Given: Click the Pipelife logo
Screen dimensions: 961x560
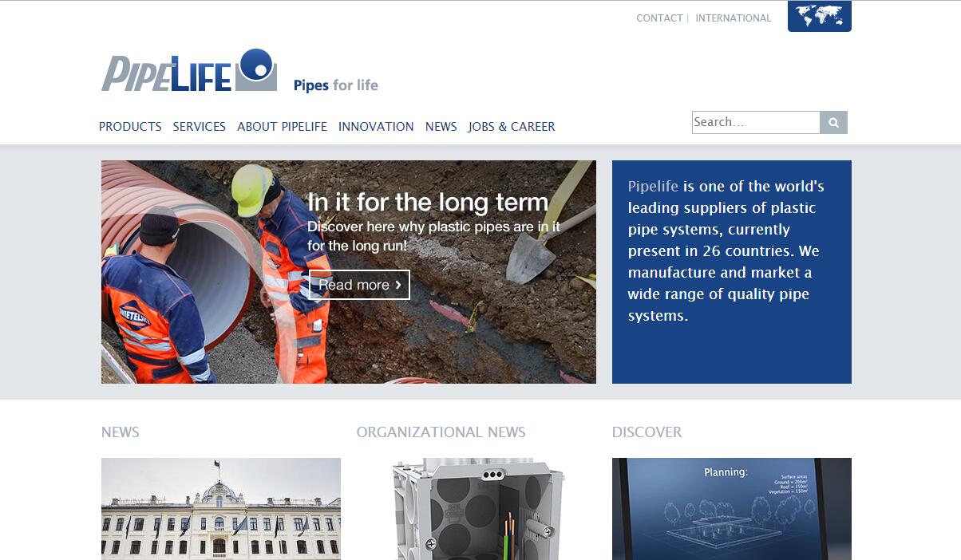Looking at the screenshot, I should [x=189, y=70].
